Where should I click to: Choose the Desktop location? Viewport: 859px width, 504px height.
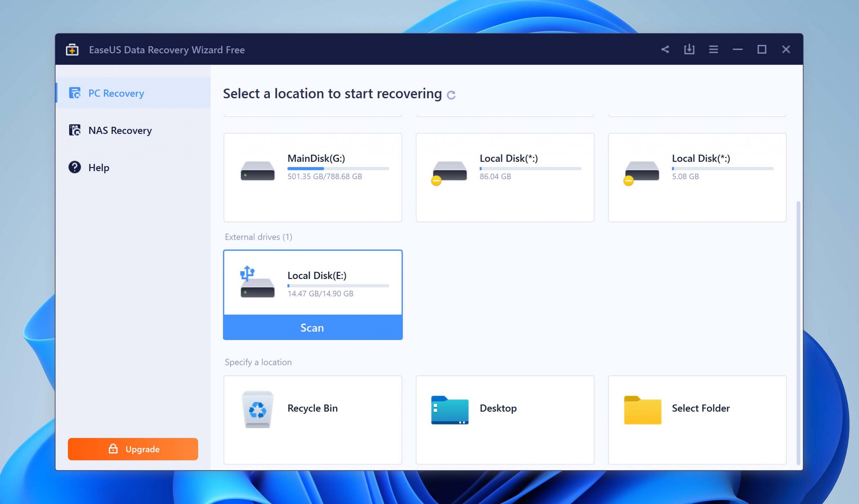(x=505, y=420)
